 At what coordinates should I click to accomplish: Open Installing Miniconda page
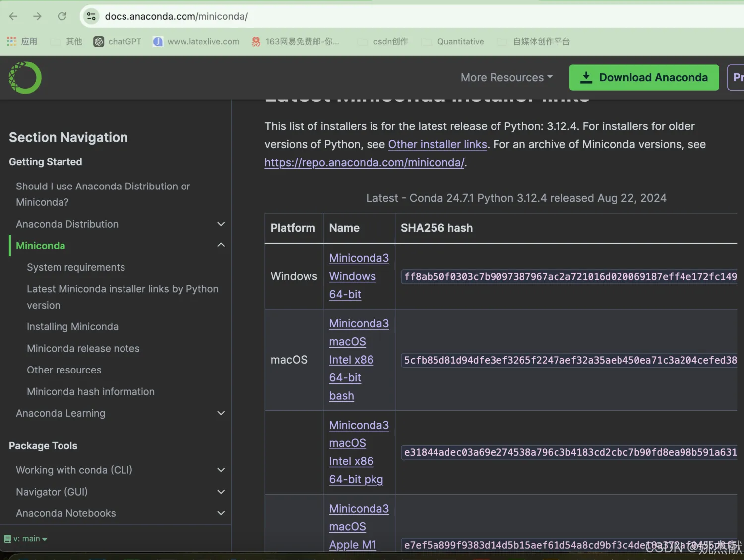(x=72, y=327)
